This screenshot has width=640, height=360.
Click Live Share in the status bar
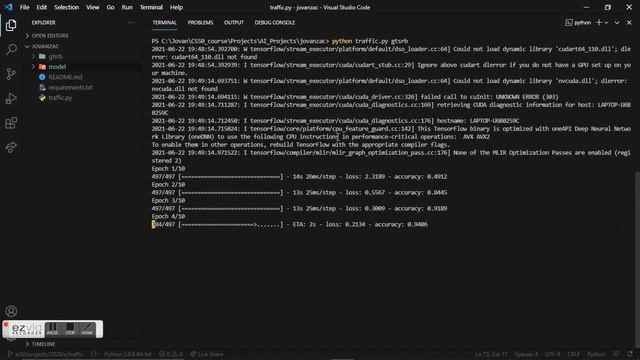(207, 354)
